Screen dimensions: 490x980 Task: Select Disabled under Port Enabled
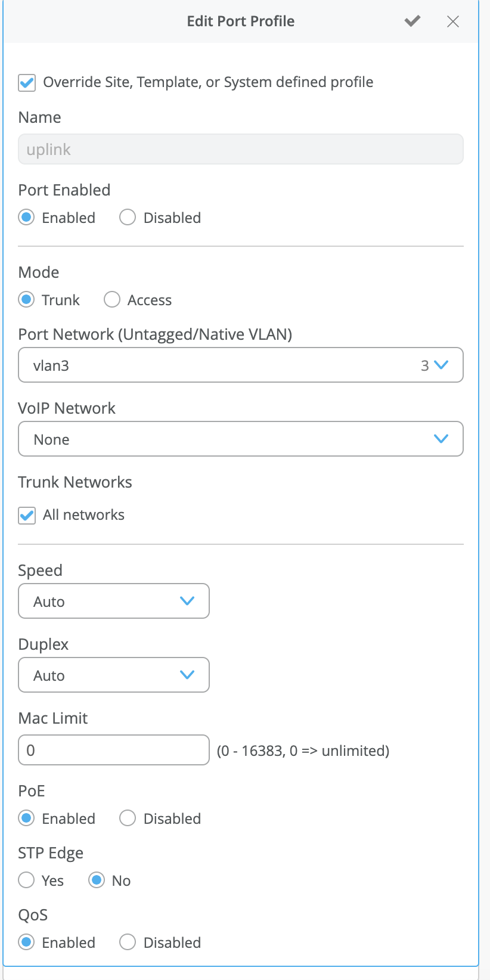[128, 218]
